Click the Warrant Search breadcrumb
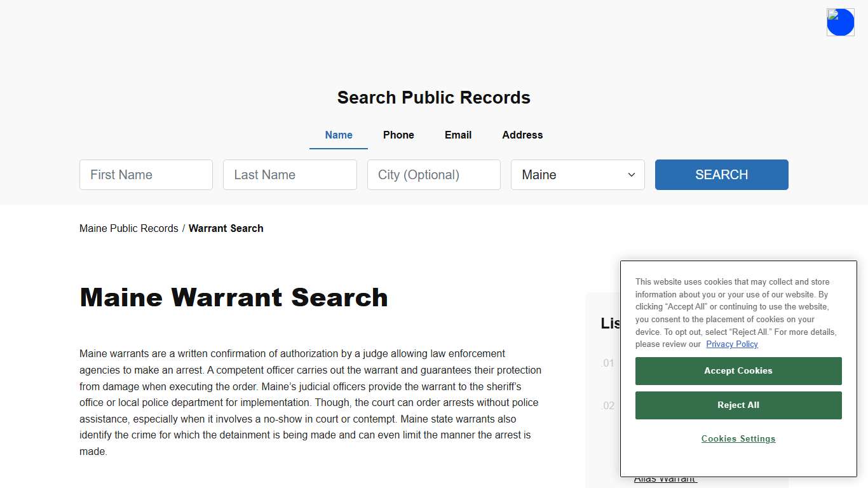 226,228
